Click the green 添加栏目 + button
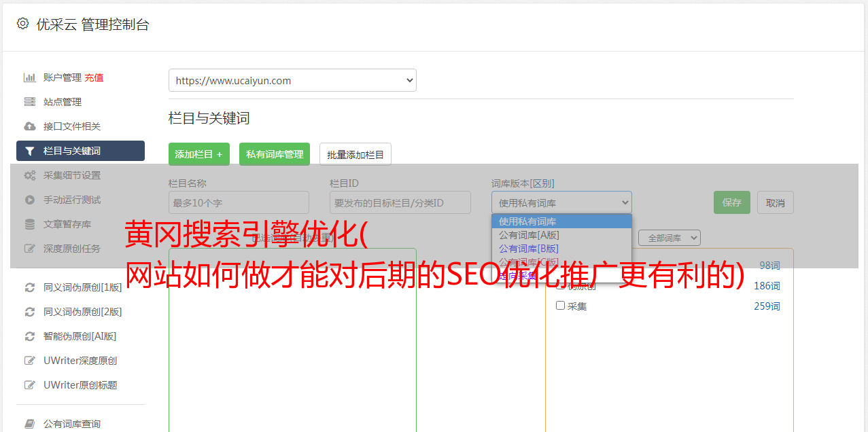The width and height of the screenshot is (868, 432). click(199, 154)
